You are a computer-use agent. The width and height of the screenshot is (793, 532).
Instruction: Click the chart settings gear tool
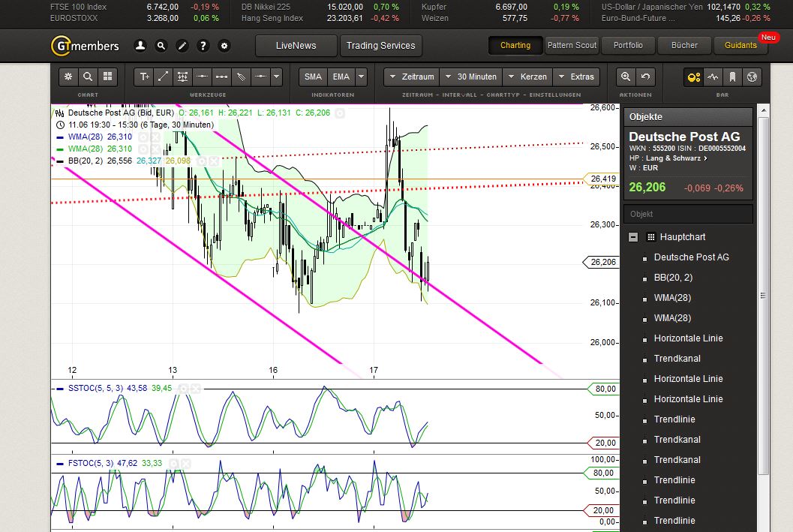coord(68,77)
